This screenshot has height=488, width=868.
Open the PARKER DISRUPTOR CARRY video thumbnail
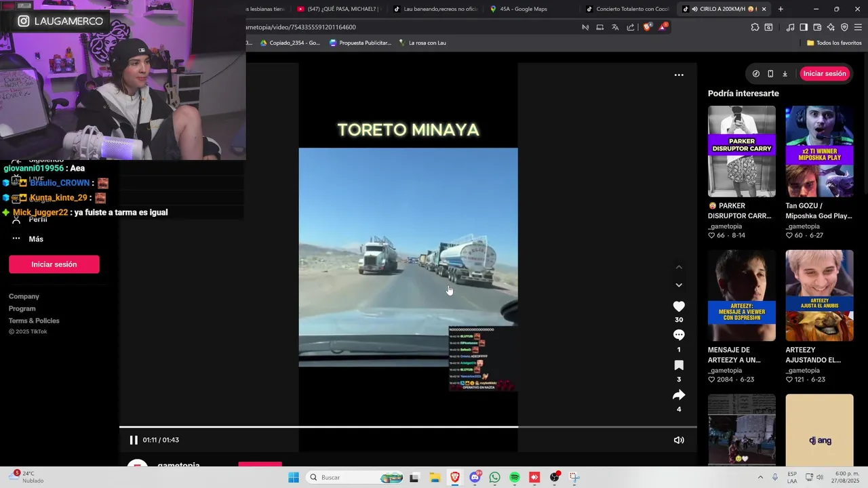(x=742, y=151)
